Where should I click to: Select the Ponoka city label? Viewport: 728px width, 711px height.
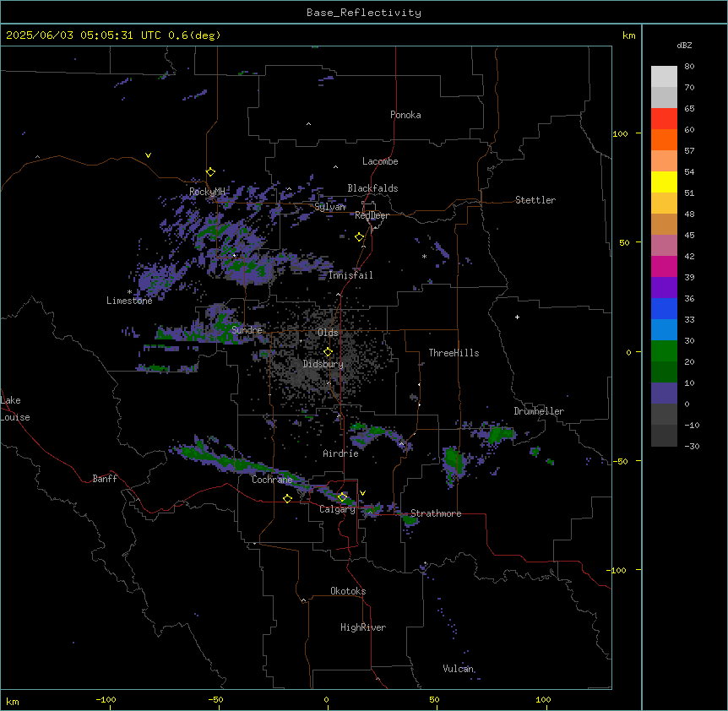tap(405, 115)
